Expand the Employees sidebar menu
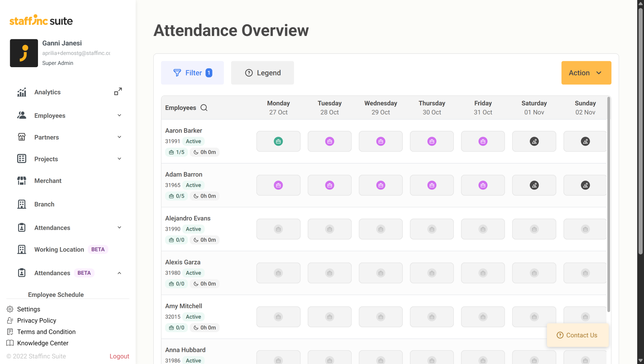 pyautogui.click(x=119, y=115)
